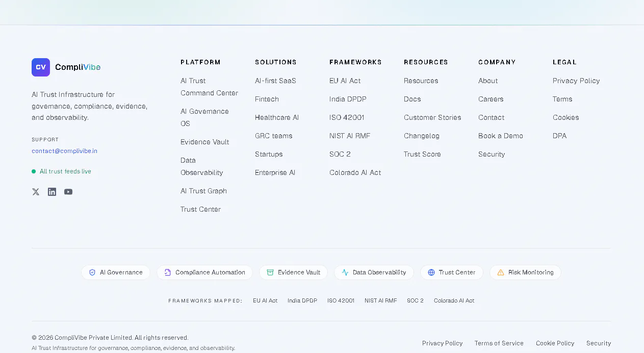Click the AI Governance pill button
Image resolution: width=644 pixels, height=353 pixels.
[x=116, y=272]
